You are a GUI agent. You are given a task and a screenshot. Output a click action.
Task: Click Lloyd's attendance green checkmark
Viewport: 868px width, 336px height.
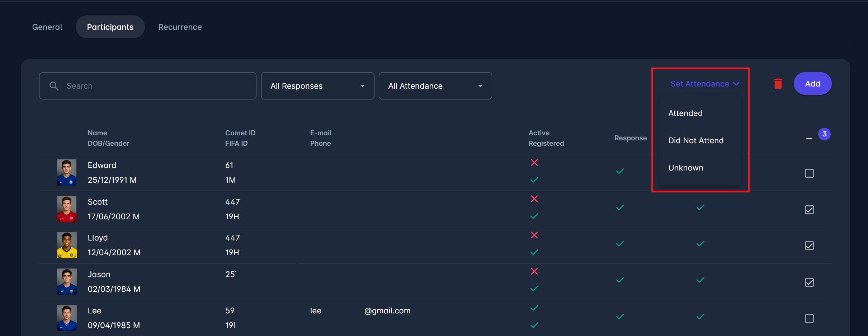pos(700,244)
